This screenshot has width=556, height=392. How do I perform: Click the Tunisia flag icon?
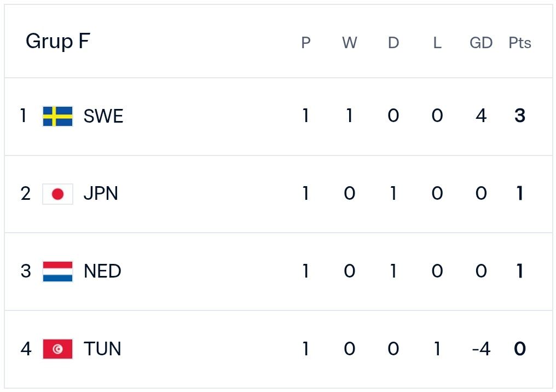[57, 349]
